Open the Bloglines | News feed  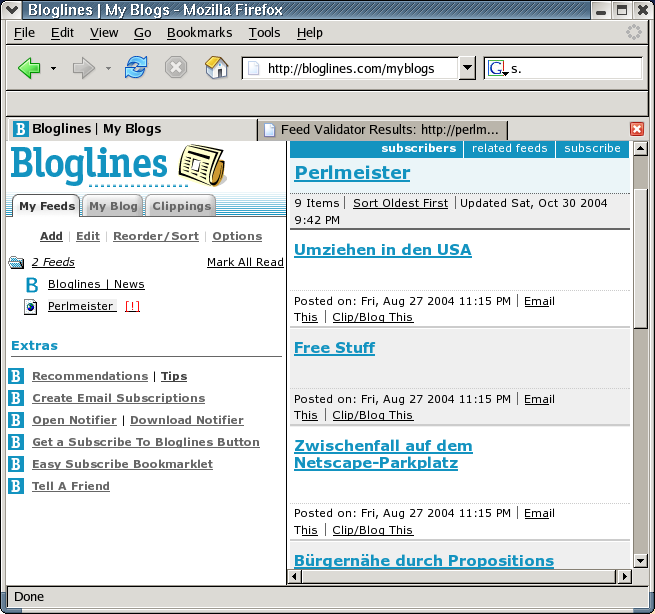[96, 284]
